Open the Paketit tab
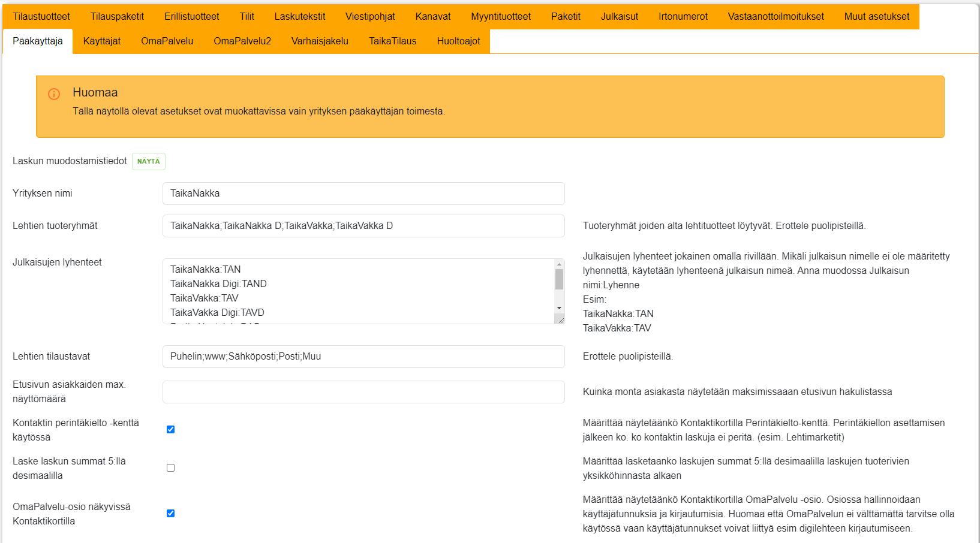980x543 pixels. point(566,17)
